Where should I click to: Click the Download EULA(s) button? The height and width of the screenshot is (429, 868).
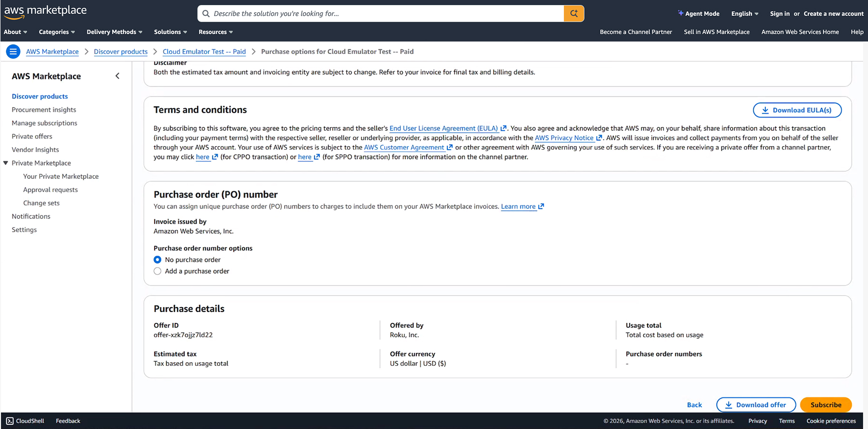(797, 110)
